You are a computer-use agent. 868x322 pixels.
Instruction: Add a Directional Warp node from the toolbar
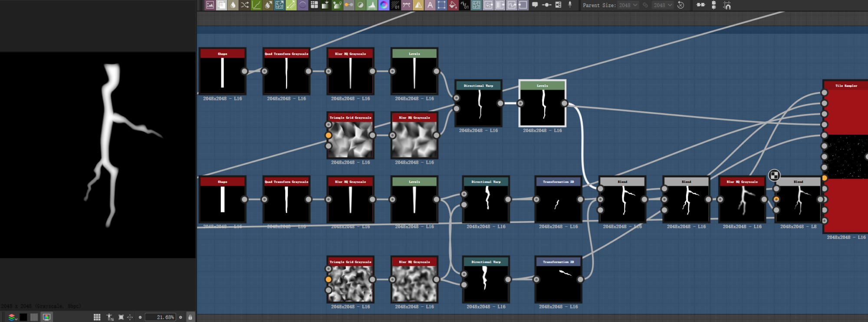(x=279, y=5)
